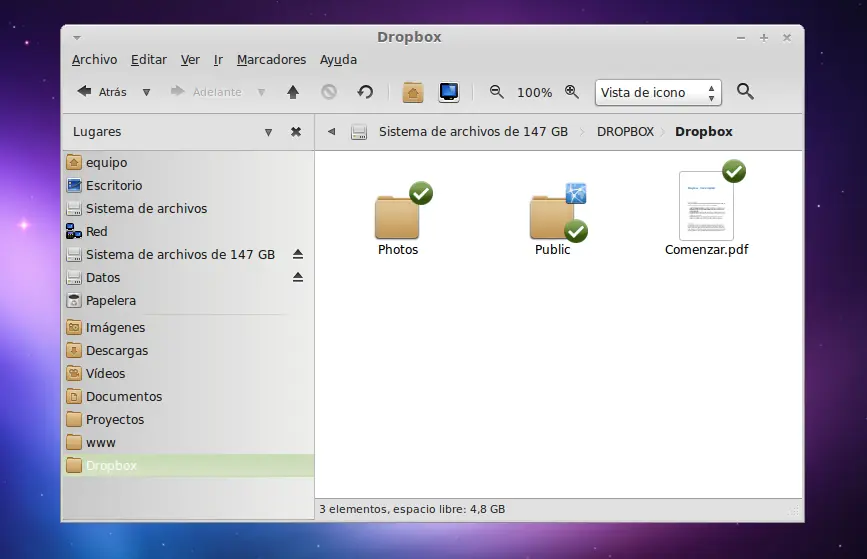The height and width of the screenshot is (559, 867).
Task: Open www bookmark
Action: click(x=188, y=442)
